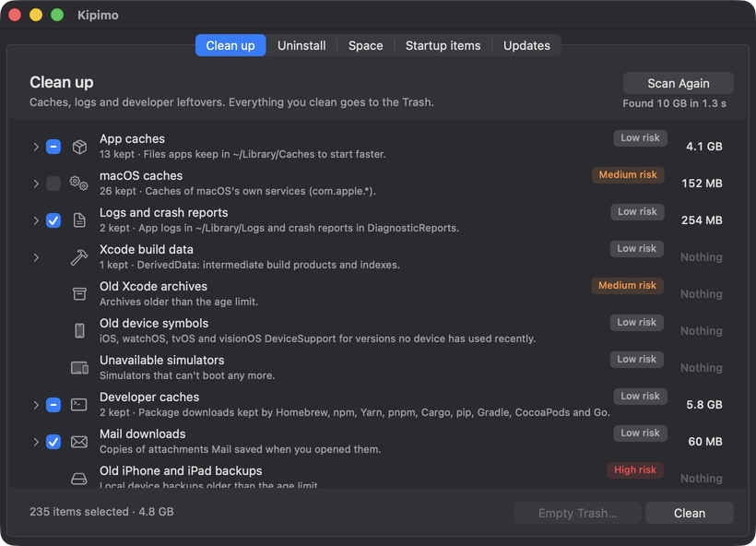Expand the Logs and crash reports row
The width and height of the screenshot is (756, 546).
(36, 220)
